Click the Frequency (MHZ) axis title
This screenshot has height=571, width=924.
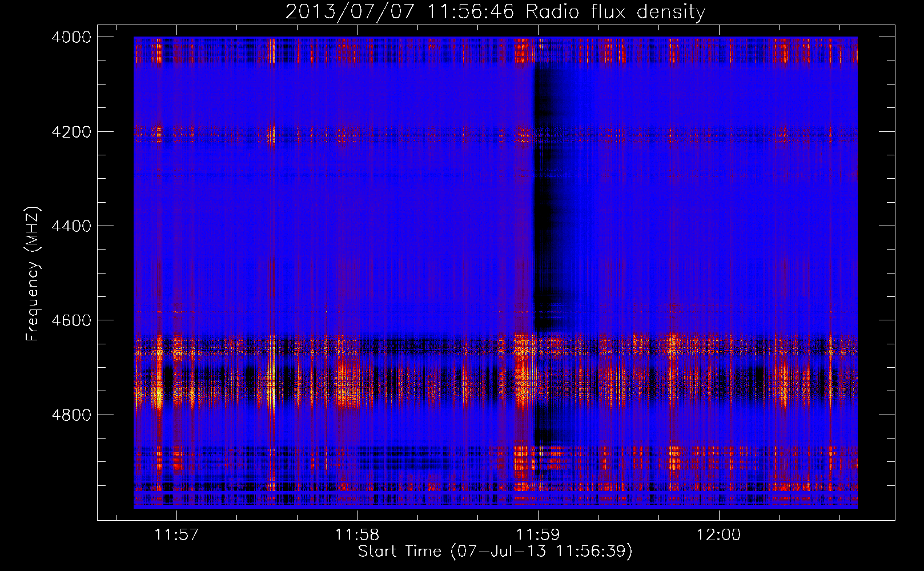33,274
